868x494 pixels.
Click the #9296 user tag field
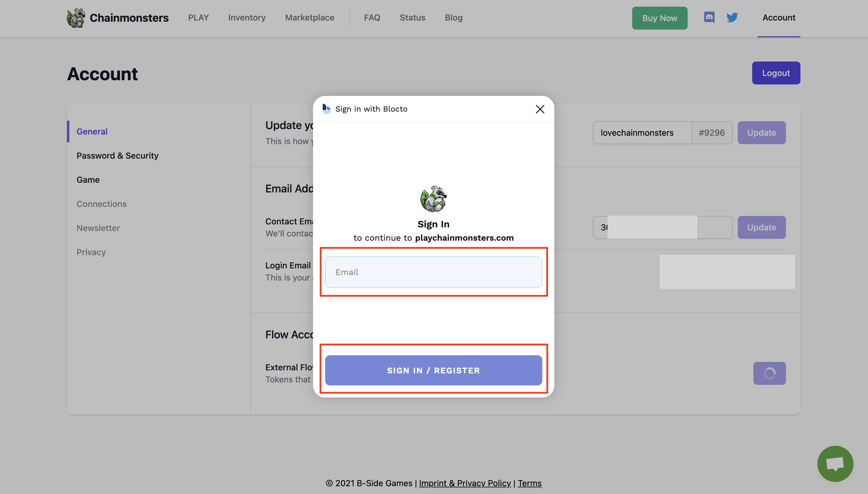pos(712,133)
